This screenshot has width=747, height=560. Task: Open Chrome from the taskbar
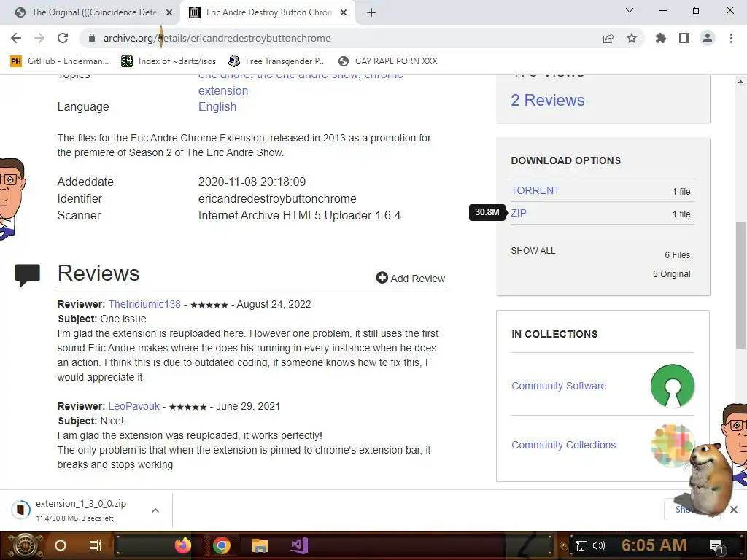point(222,545)
